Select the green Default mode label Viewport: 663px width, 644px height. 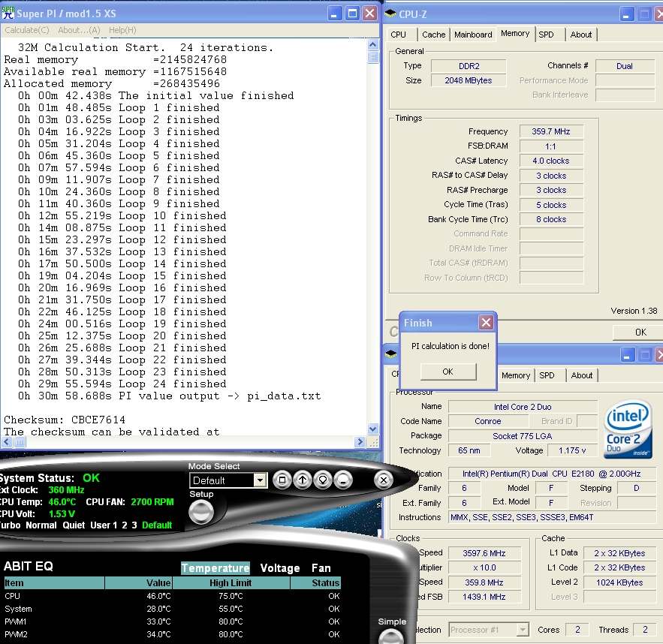157,525
